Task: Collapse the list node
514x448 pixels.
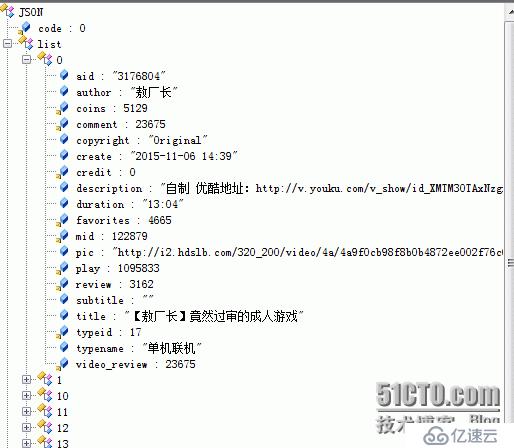Action: [7, 43]
